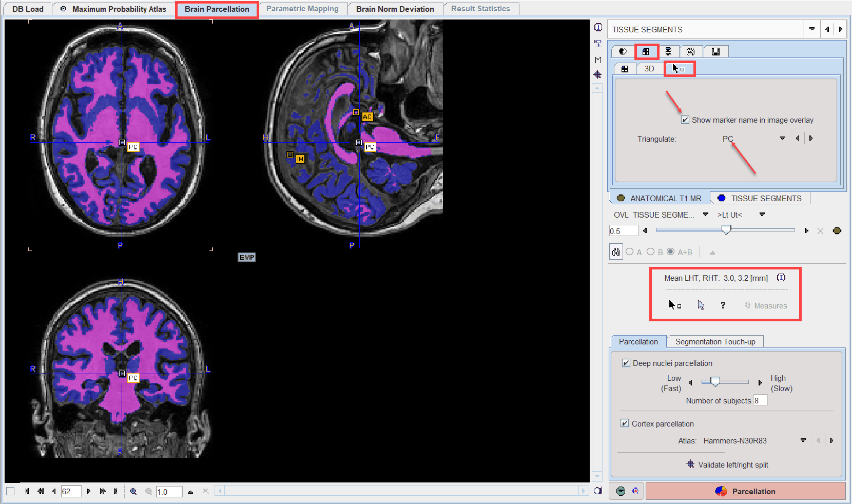Select the orthogonal layout sub-tab icon
Image resolution: width=852 pixels, height=504 pixels.
click(x=625, y=69)
